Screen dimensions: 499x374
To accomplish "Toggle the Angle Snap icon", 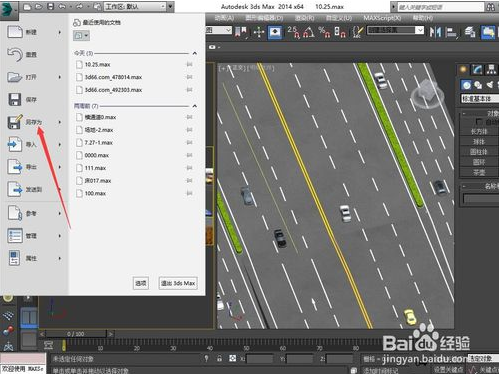I will (309, 32).
